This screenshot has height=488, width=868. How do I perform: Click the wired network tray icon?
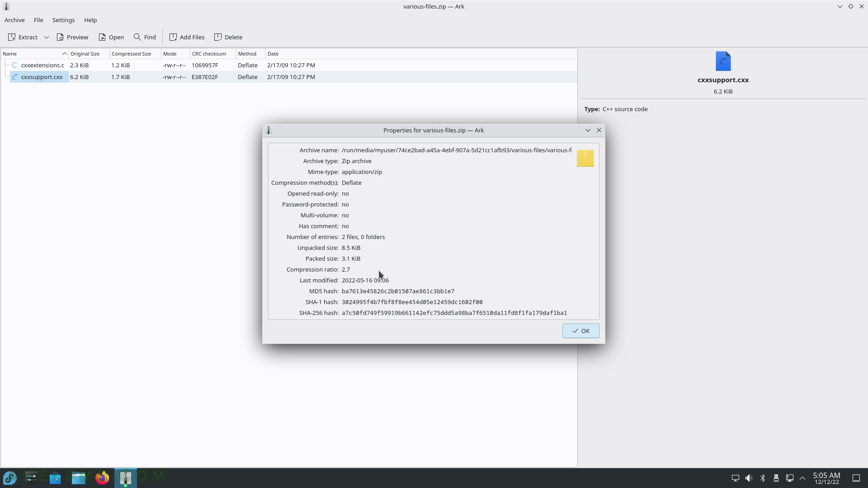(790, 478)
